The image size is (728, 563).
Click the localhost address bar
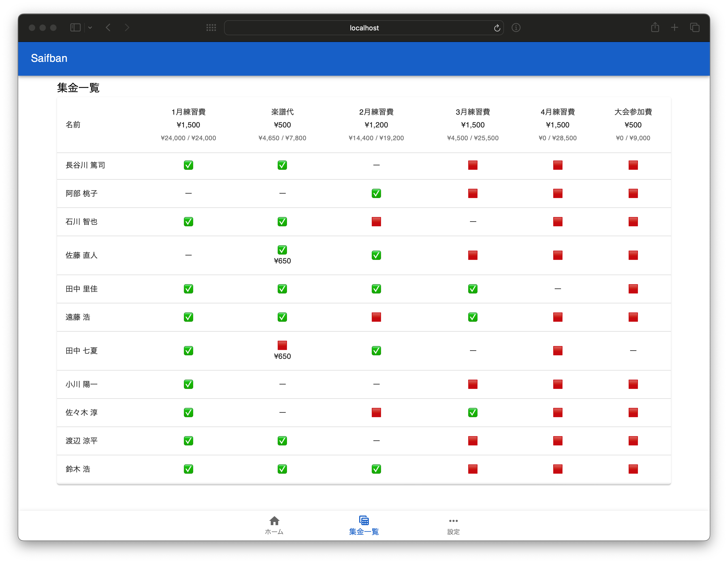coord(364,28)
